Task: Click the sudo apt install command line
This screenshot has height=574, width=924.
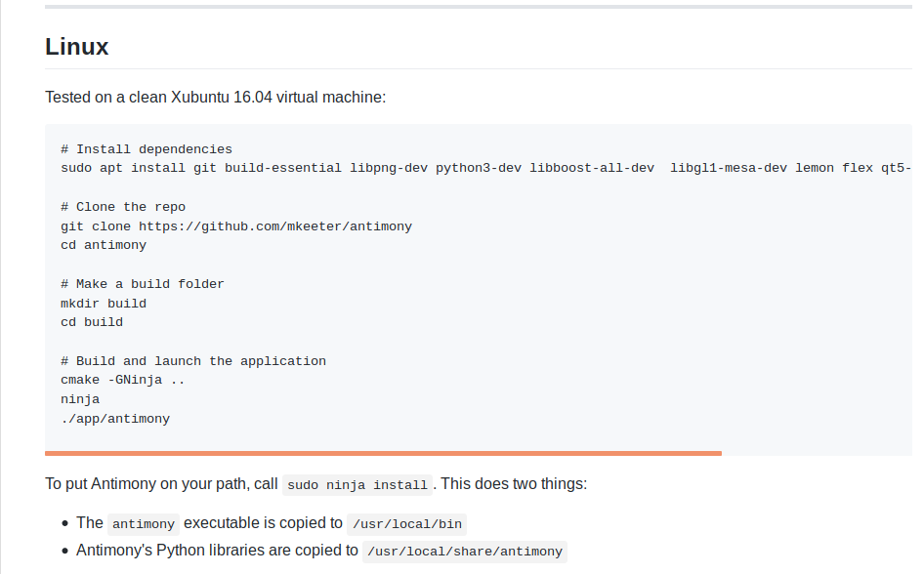Action: (x=486, y=168)
